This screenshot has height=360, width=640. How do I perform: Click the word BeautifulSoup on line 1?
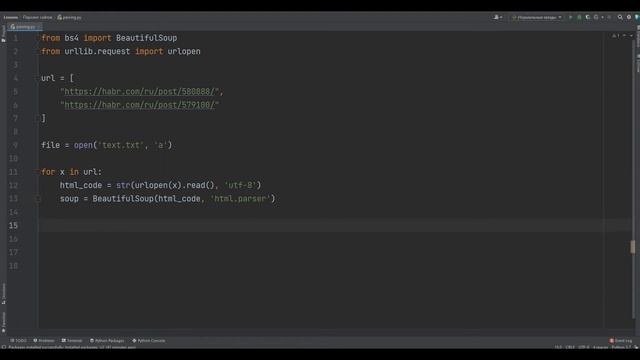tap(146, 38)
